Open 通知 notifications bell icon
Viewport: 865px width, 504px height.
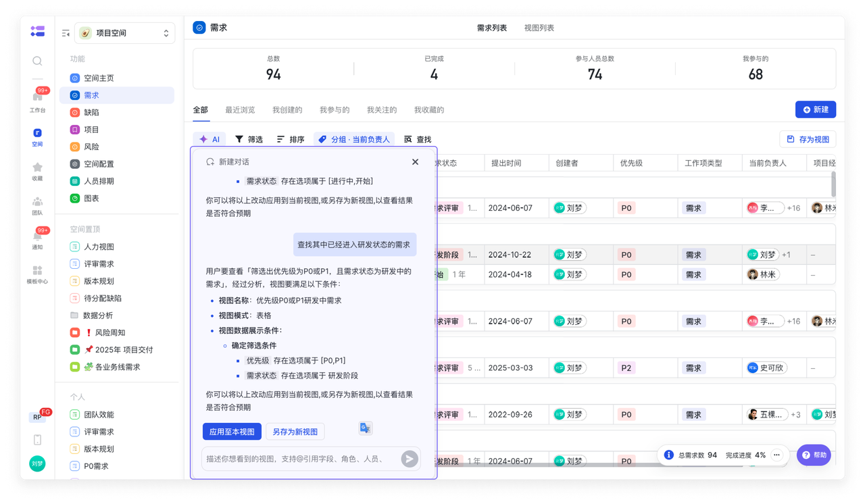pyautogui.click(x=37, y=236)
